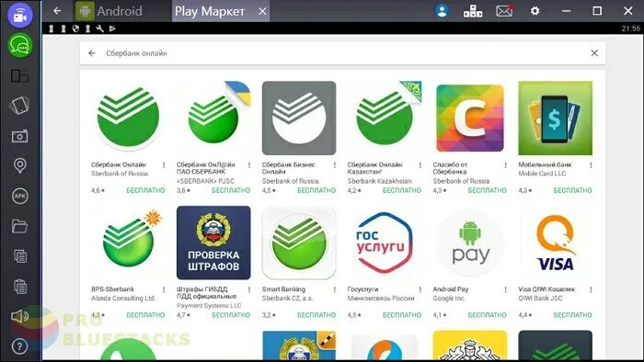
Task: Click the wrench icon in the status bar
Action: [x=99, y=28]
